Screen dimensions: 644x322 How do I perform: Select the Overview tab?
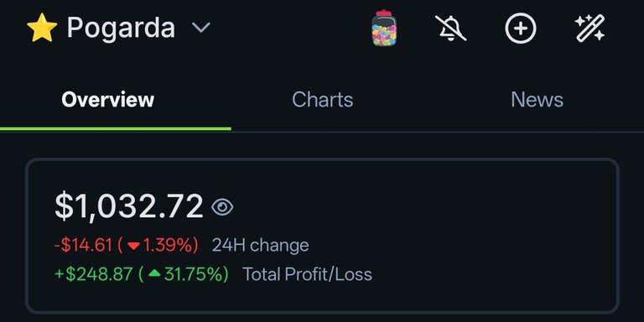pos(108,100)
